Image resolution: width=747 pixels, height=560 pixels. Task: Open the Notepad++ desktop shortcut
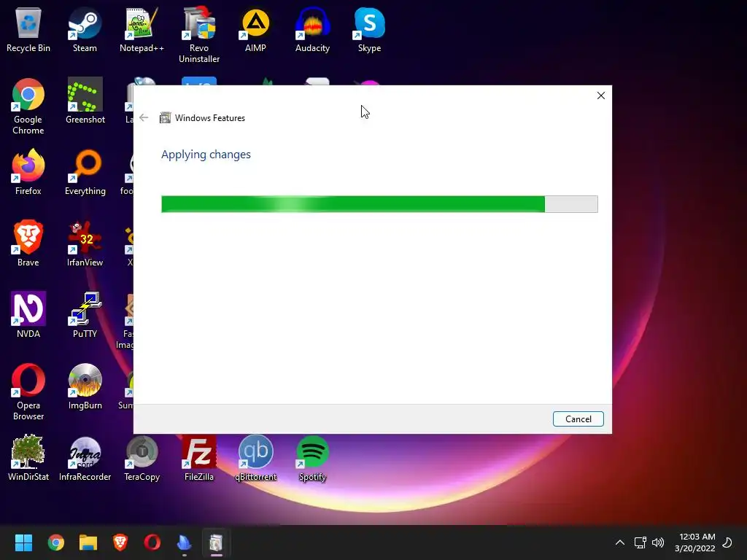click(x=142, y=29)
